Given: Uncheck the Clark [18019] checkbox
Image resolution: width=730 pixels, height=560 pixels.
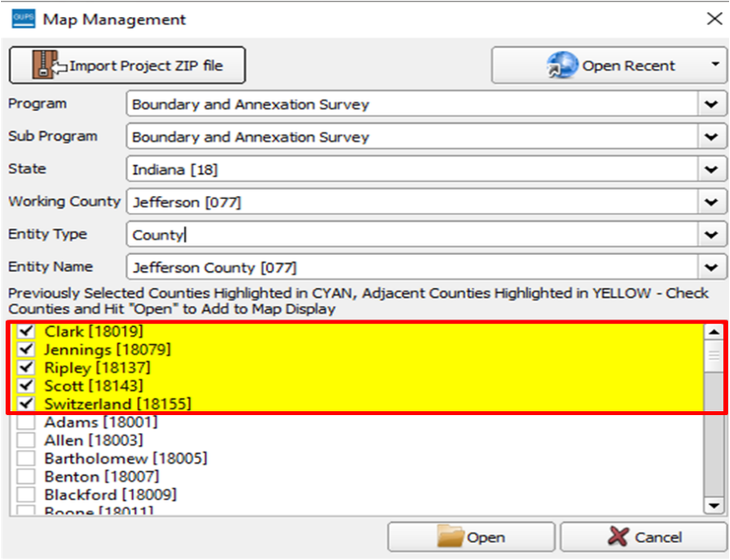Looking at the screenshot, I should [x=27, y=331].
